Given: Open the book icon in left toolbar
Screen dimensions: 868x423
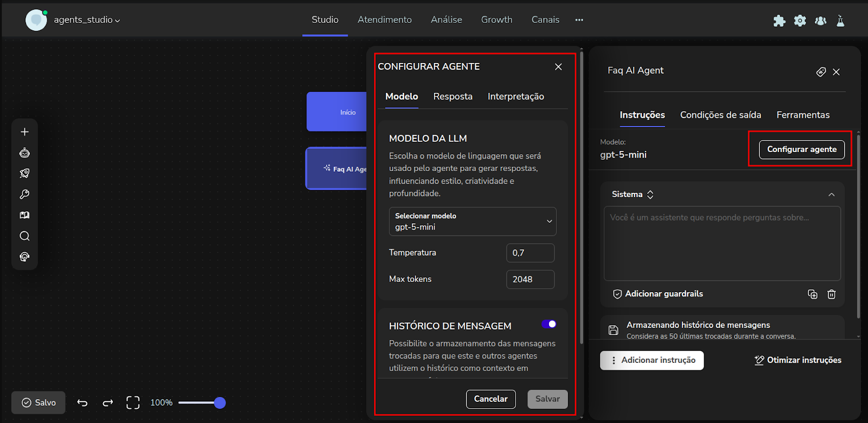Looking at the screenshot, I should click(x=24, y=215).
